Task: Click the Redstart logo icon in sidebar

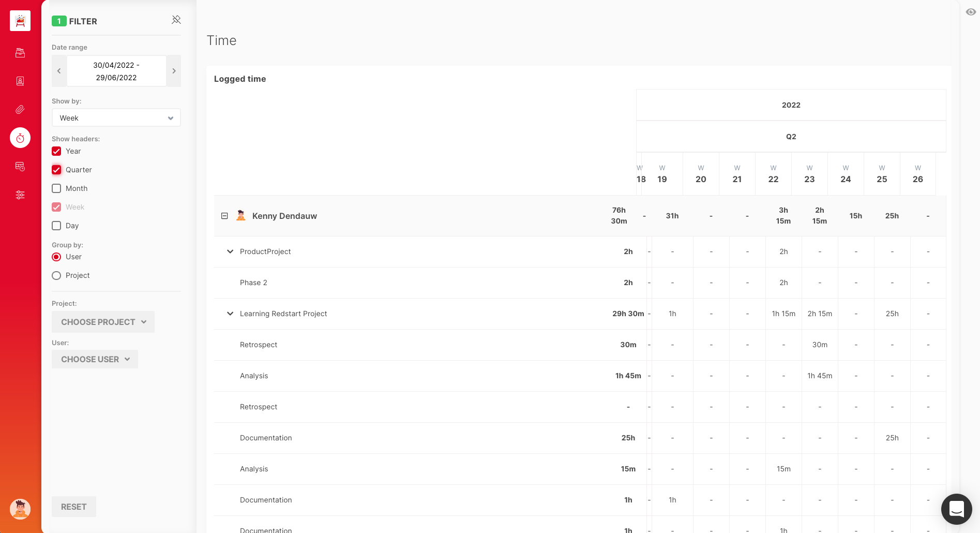Action: click(x=20, y=21)
